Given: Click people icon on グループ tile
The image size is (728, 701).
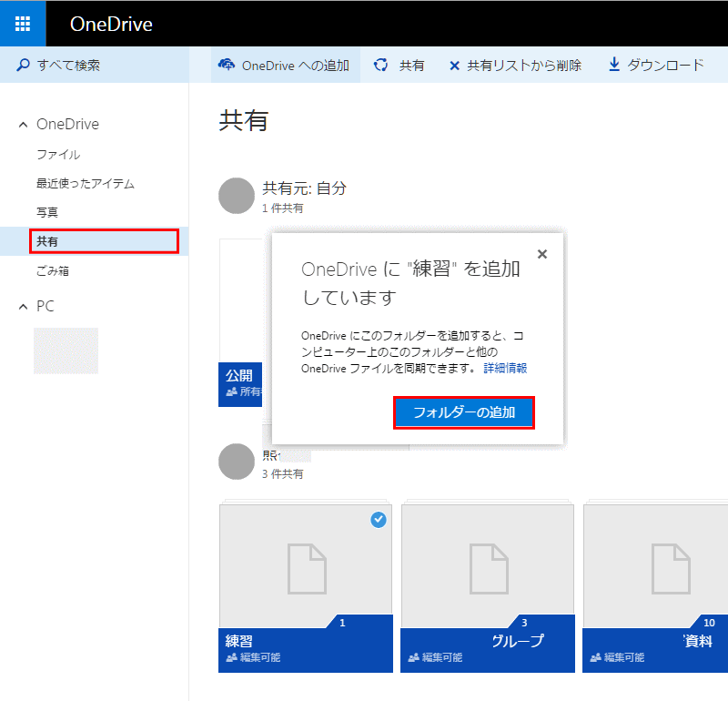Looking at the screenshot, I should point(413,657).
